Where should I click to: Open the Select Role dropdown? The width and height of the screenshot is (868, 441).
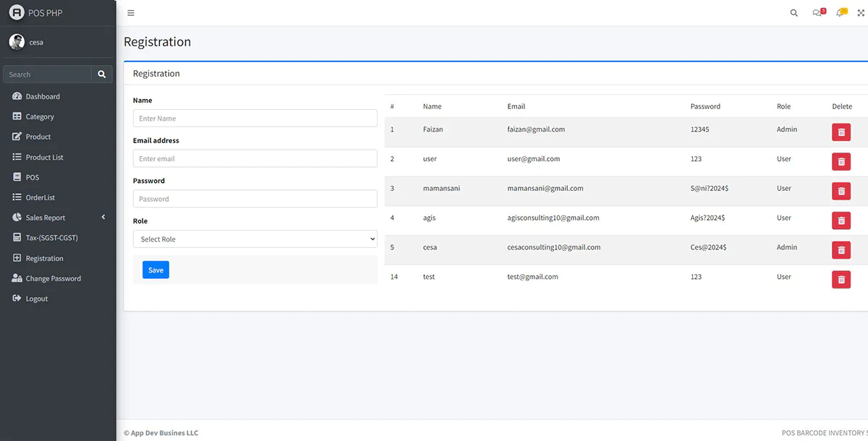[255, 239]
